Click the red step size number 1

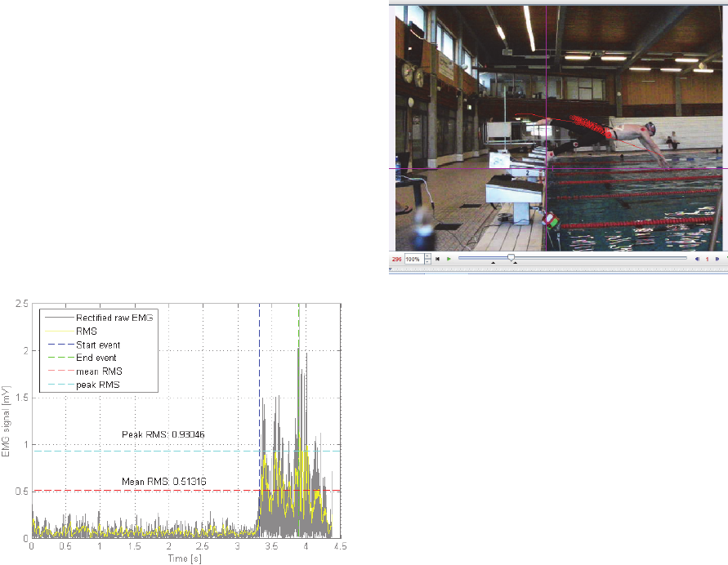[707, 259]
